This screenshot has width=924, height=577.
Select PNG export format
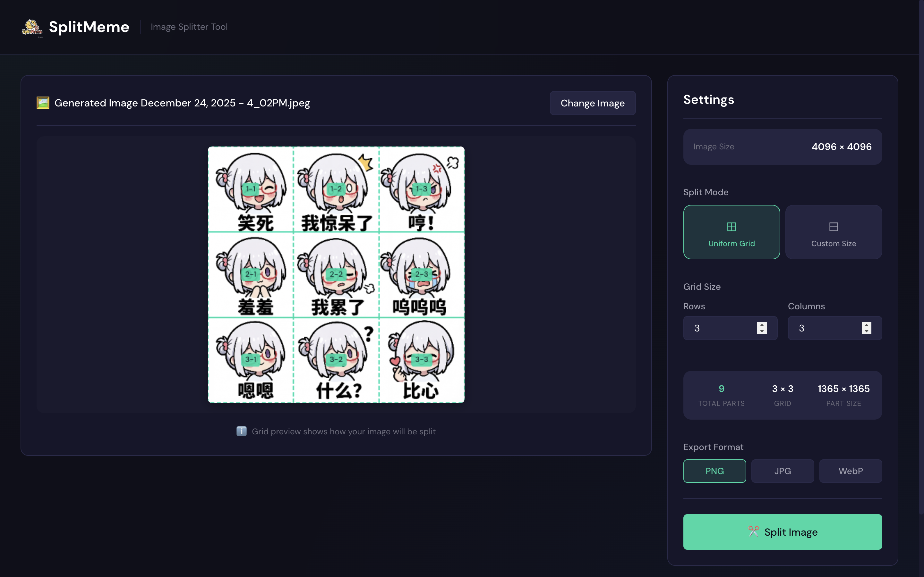click(x=714, y=471)
